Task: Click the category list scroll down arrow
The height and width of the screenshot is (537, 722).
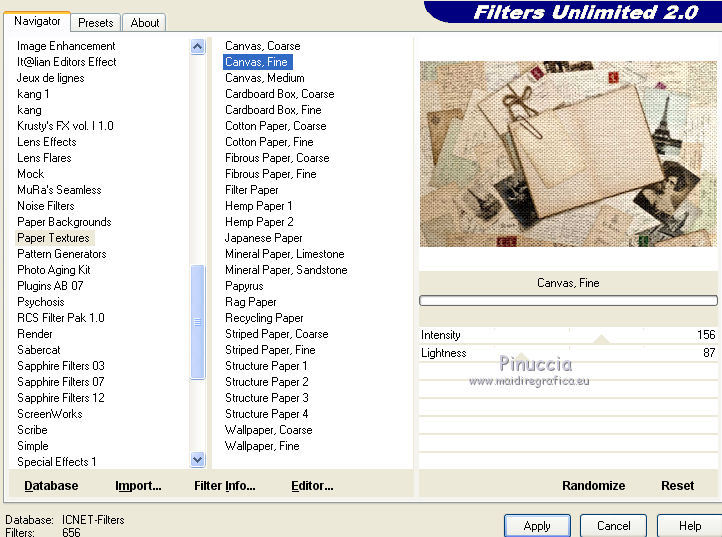Action: pos(198,460)
